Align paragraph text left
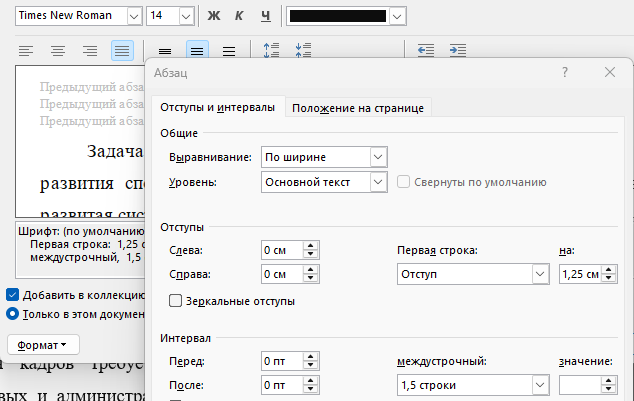 click(26, 51)
